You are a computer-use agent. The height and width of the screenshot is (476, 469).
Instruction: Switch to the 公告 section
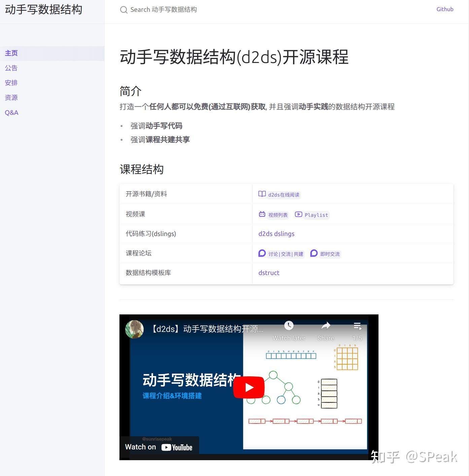[11, 68]
